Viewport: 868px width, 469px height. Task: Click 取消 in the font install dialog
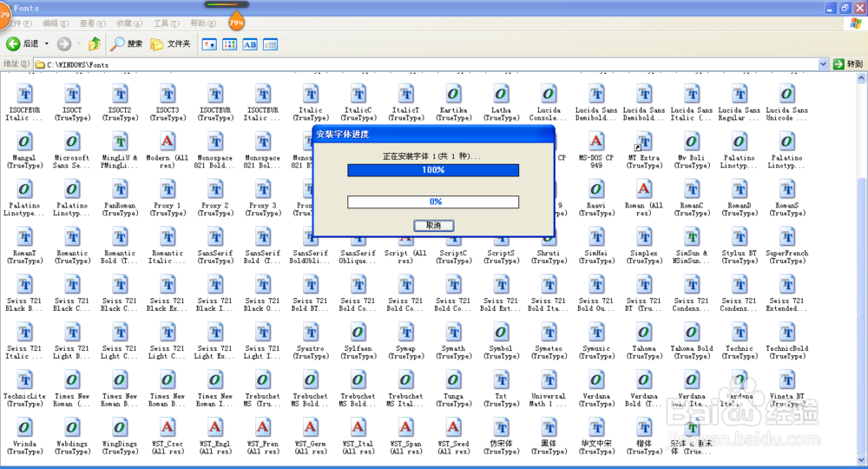point(433,225)
